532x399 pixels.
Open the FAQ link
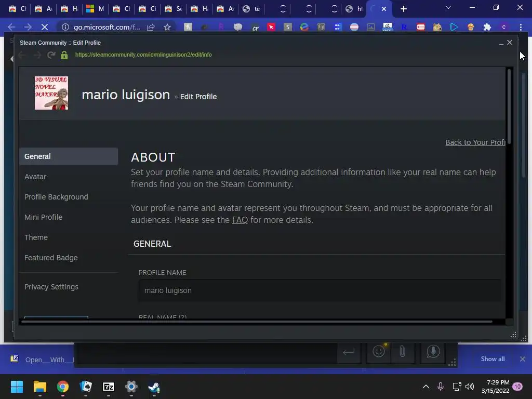[240, 220]
